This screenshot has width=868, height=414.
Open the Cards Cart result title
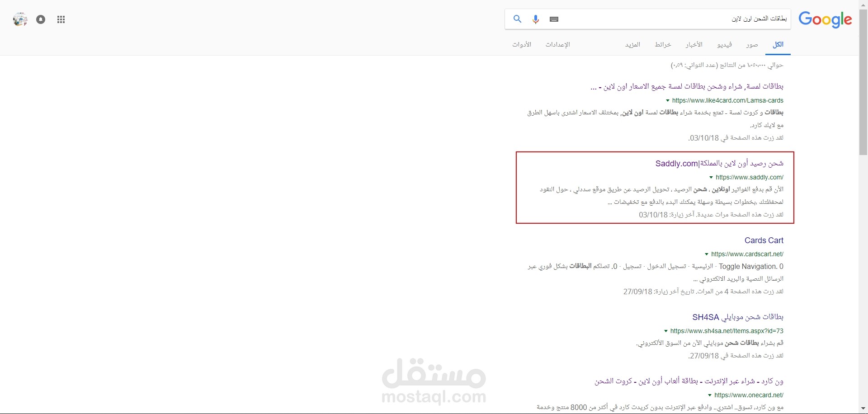click(x=764, y=240)
